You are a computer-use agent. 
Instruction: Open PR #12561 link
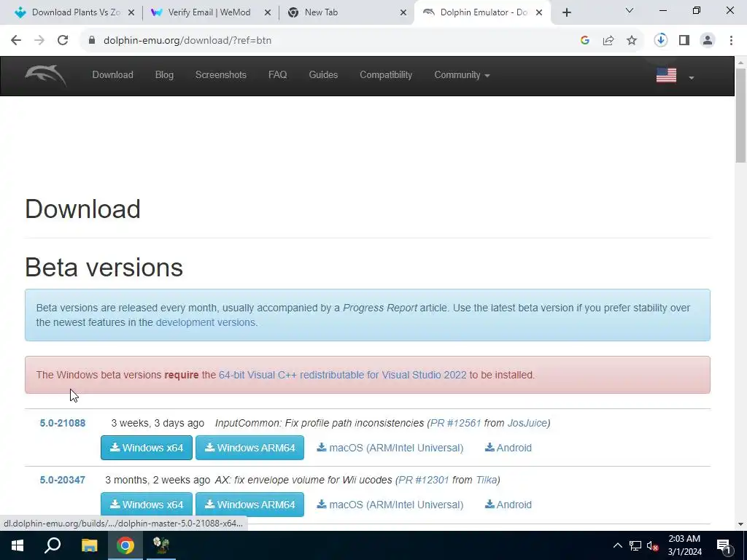pyautogui.click(x=455, y=423)
